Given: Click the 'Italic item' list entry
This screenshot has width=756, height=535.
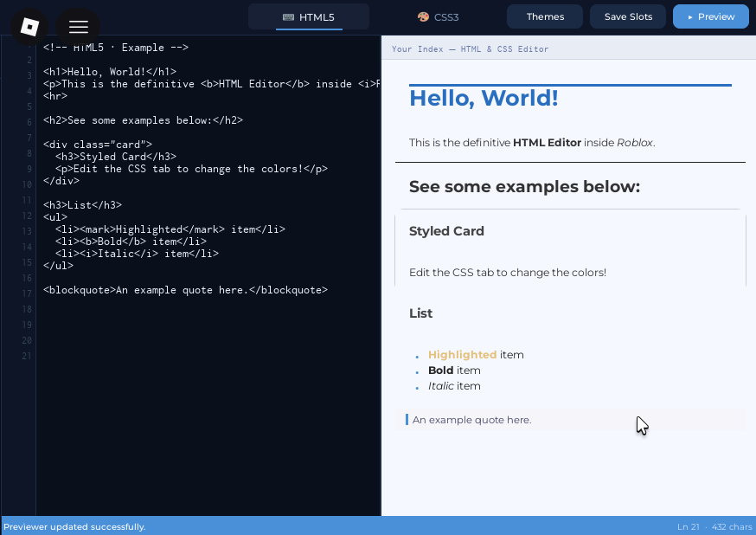Looking at the screenshot, I should point(454,386).
